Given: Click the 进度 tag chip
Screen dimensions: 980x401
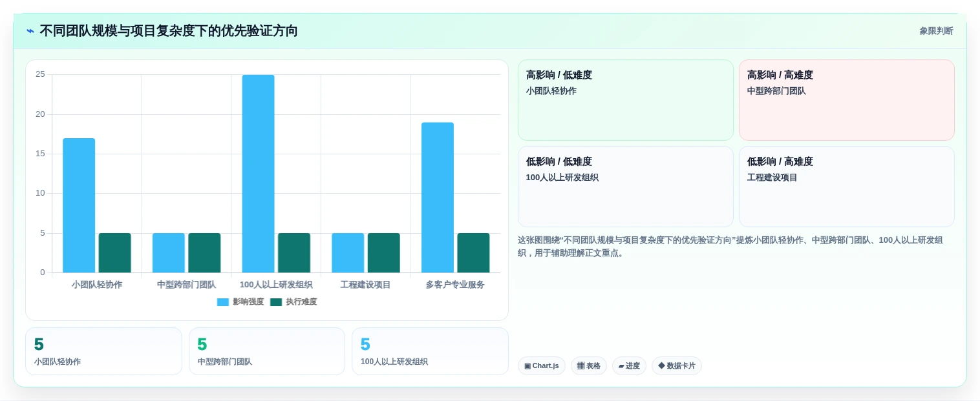Looking at the screenshot, I should pos(629,366).
